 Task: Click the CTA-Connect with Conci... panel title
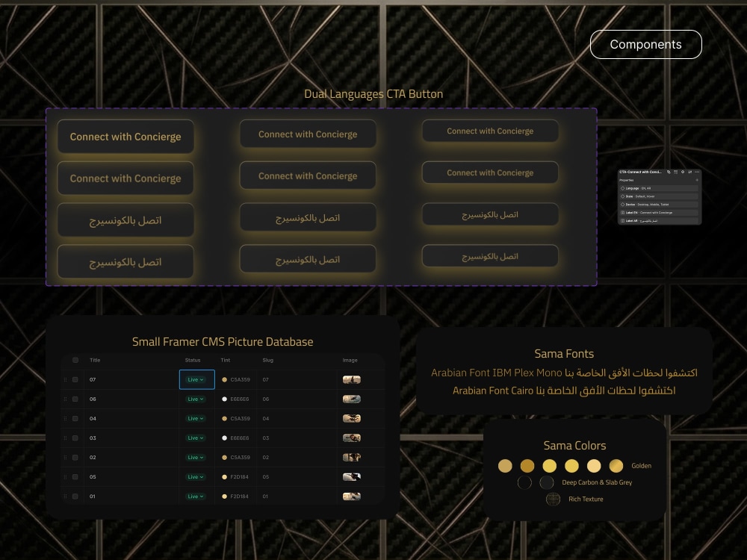pyautogui.click(x=641, y=172)
